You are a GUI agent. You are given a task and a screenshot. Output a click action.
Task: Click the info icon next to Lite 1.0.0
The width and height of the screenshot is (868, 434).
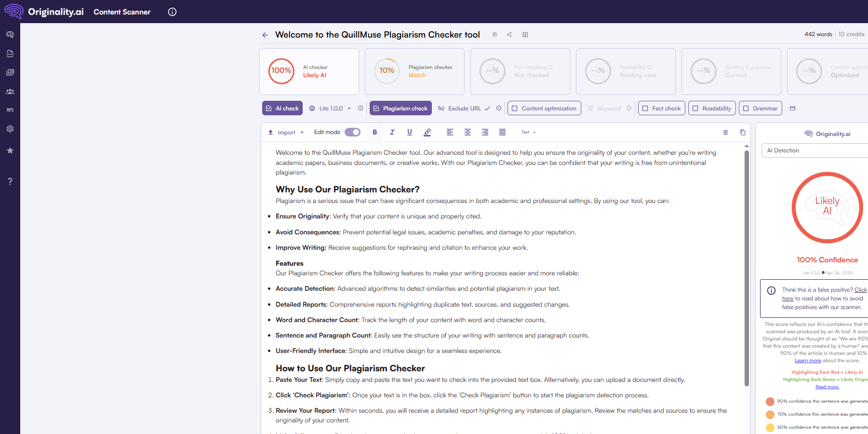[361, 108]
